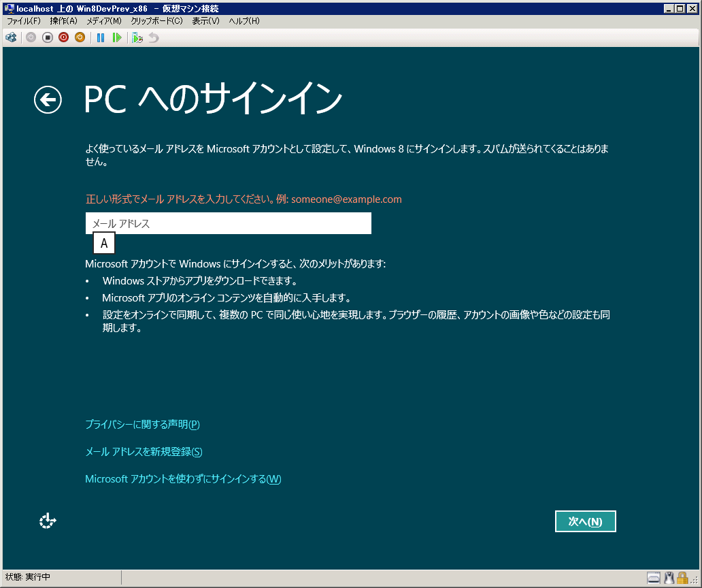Click the orange save state icon
The image size is (702, 588).
[80, 37]
